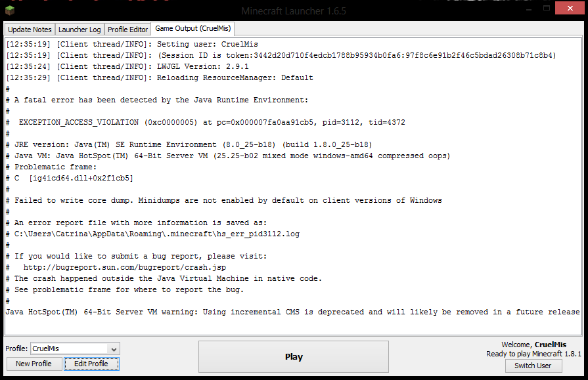Click the line 'Setting user: CruelMis'

132,44
